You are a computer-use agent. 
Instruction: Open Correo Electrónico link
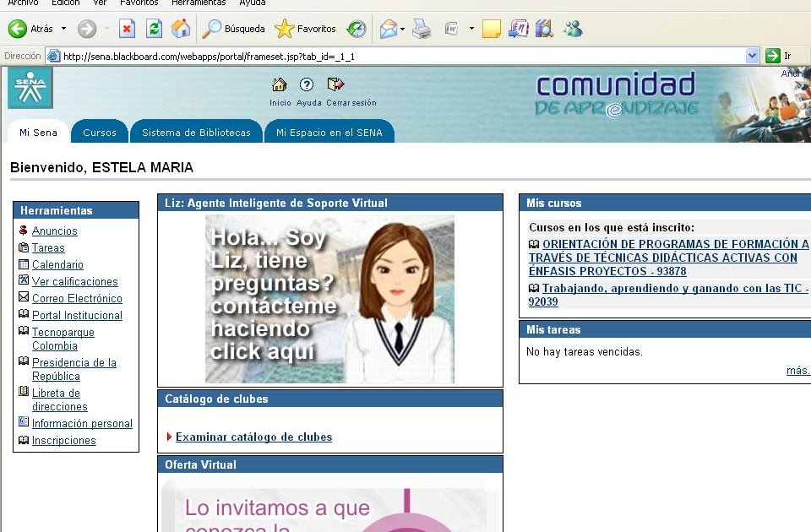tap(77, 299)
